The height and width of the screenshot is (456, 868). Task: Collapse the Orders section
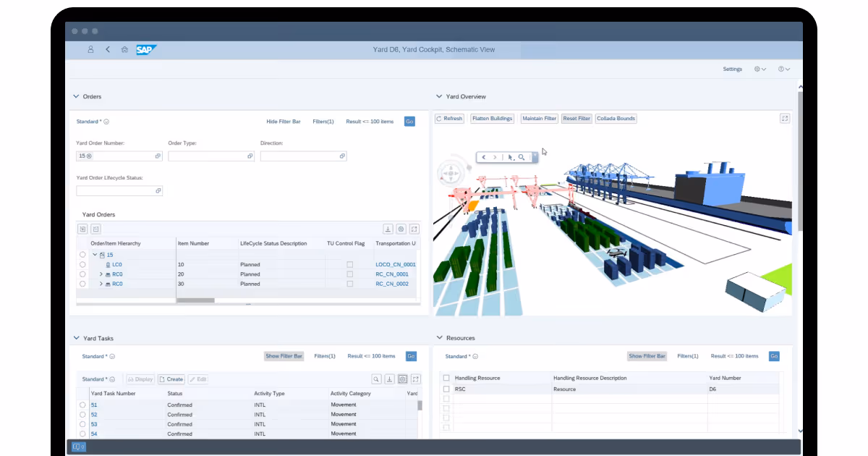(77, 96)
